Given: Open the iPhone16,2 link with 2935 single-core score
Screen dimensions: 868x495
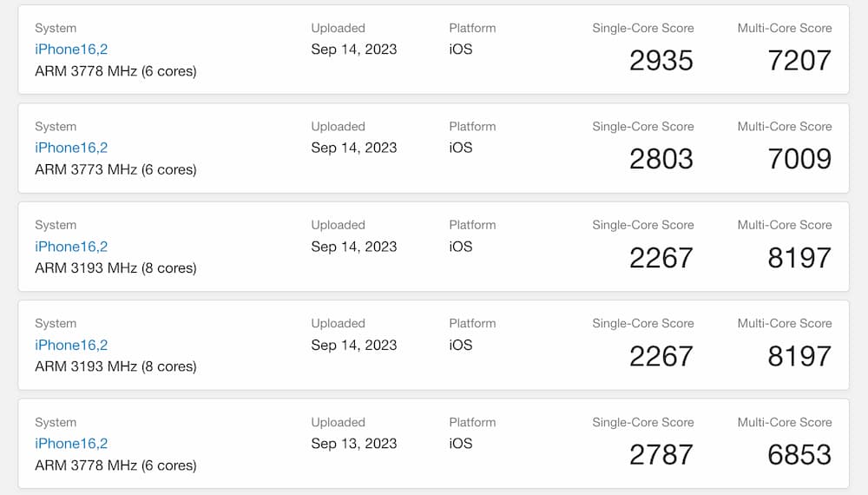Looking at the screenshot, I should tap(71, 49).
